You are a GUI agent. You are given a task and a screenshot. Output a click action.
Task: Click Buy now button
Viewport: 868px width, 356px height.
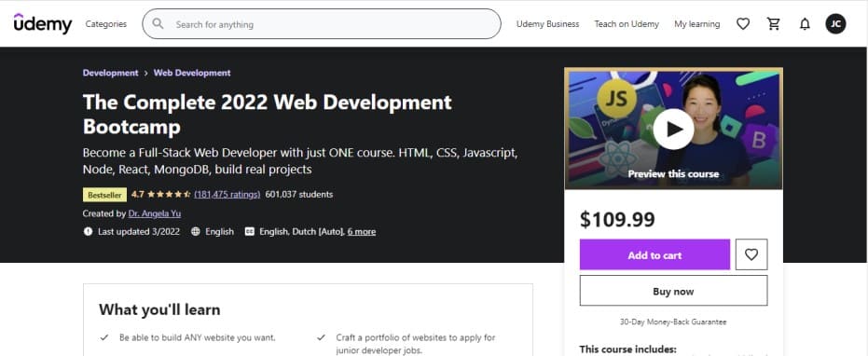673,291
